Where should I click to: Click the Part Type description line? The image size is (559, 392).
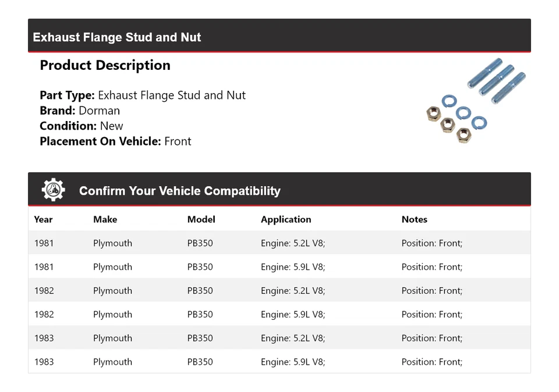[x=143, y=95]
